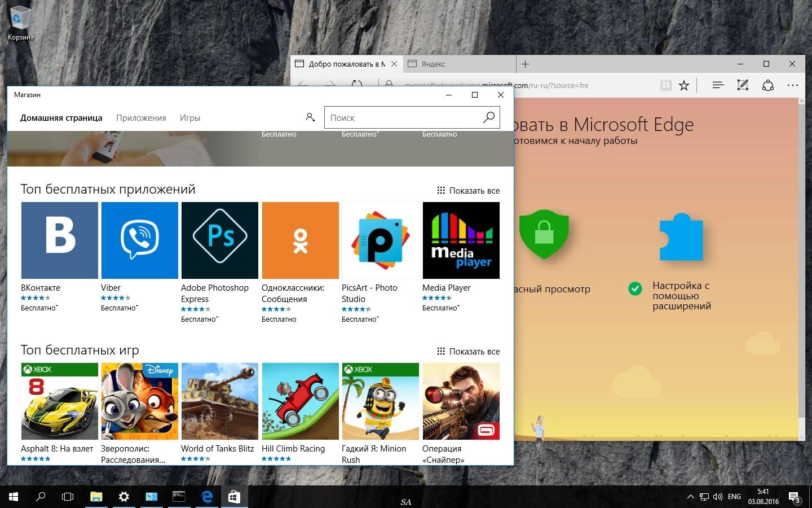Open File Explorer from the taskbar

[96, 497]
